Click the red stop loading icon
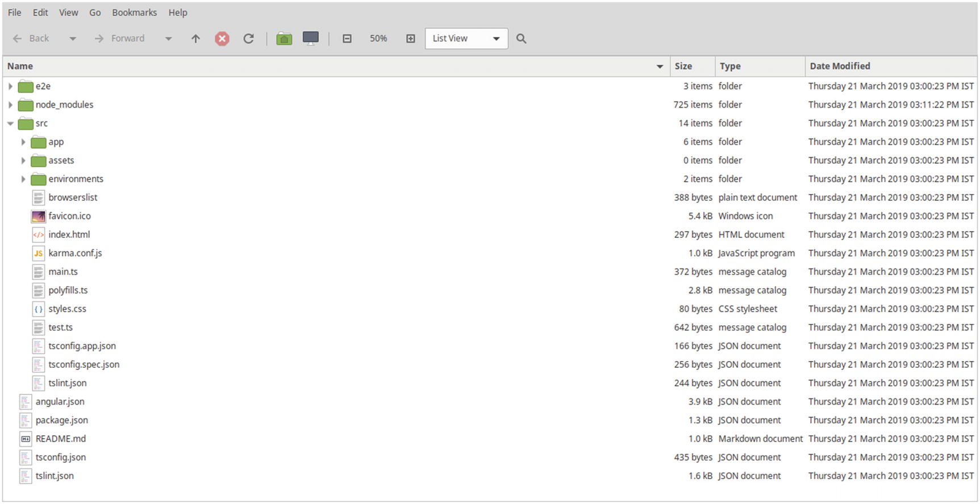 [222, 39]
